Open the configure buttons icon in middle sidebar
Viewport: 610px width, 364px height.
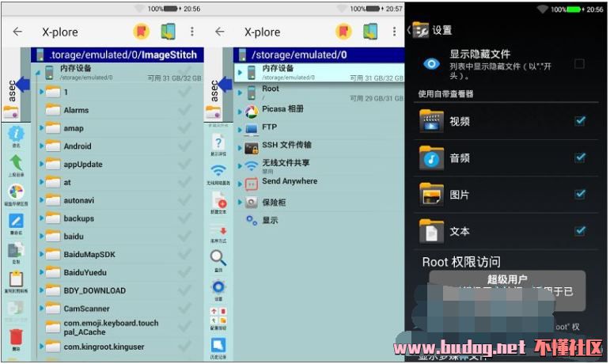[218, 318]
